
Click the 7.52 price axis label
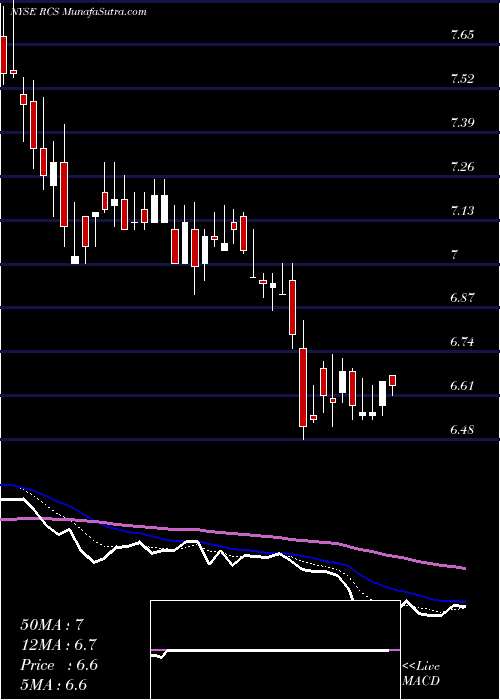pos(462,79)
